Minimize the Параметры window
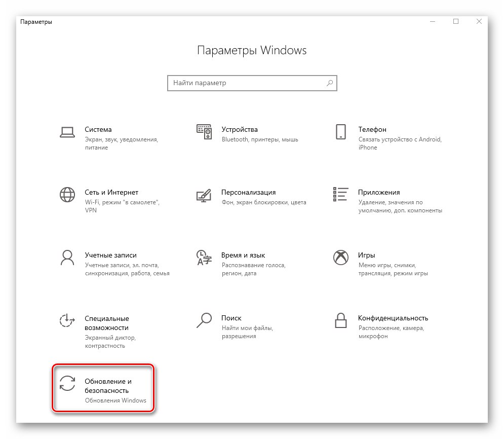 (x=433, y=22)
